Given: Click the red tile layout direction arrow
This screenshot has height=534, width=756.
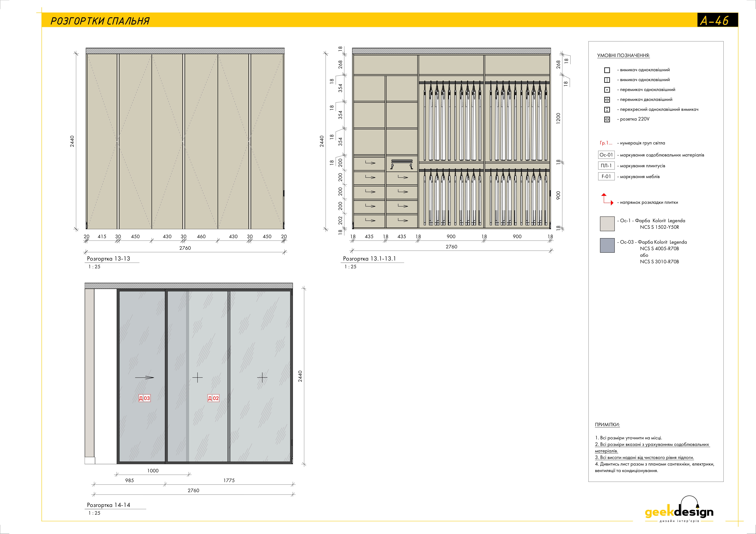Looking at the screenshot, I should 607,199.
